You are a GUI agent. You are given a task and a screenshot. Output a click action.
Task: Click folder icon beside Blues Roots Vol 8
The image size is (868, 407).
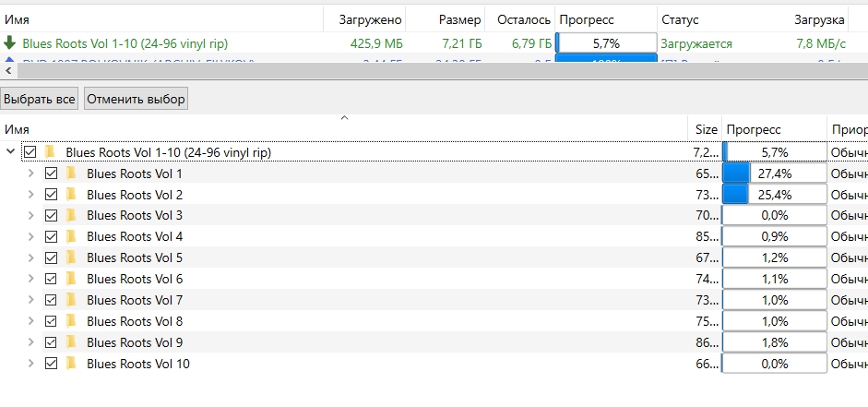click(x=71, y=321)
